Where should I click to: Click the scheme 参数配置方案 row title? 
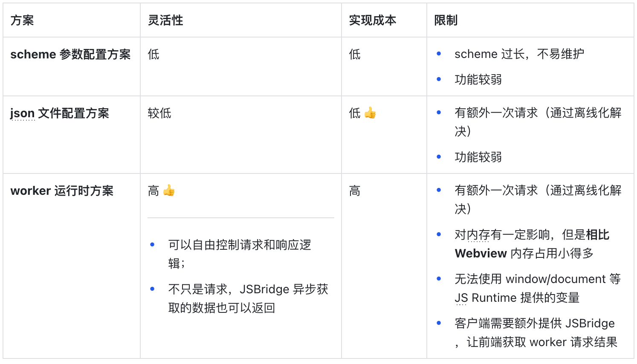click(70, 55)
